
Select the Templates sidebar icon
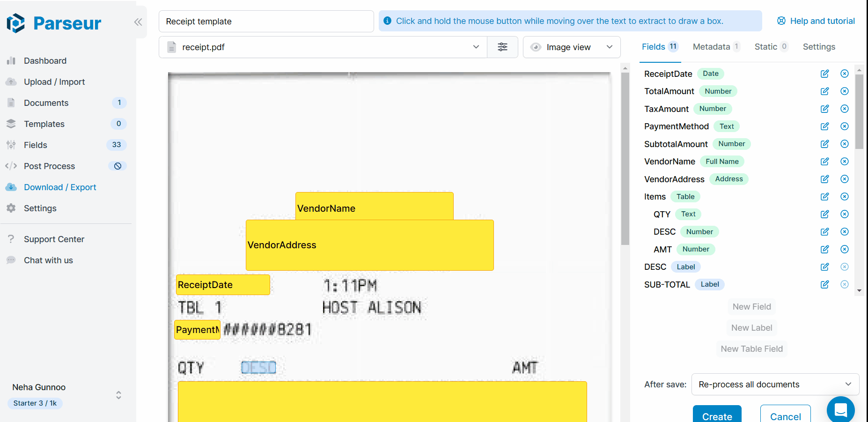pyautogui.click(x=11, y=124)
